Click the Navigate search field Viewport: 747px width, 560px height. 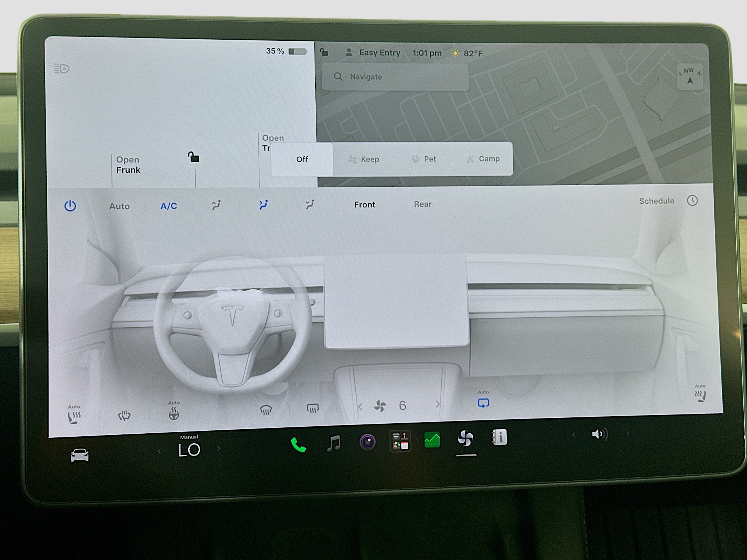(x=395, y=77)
